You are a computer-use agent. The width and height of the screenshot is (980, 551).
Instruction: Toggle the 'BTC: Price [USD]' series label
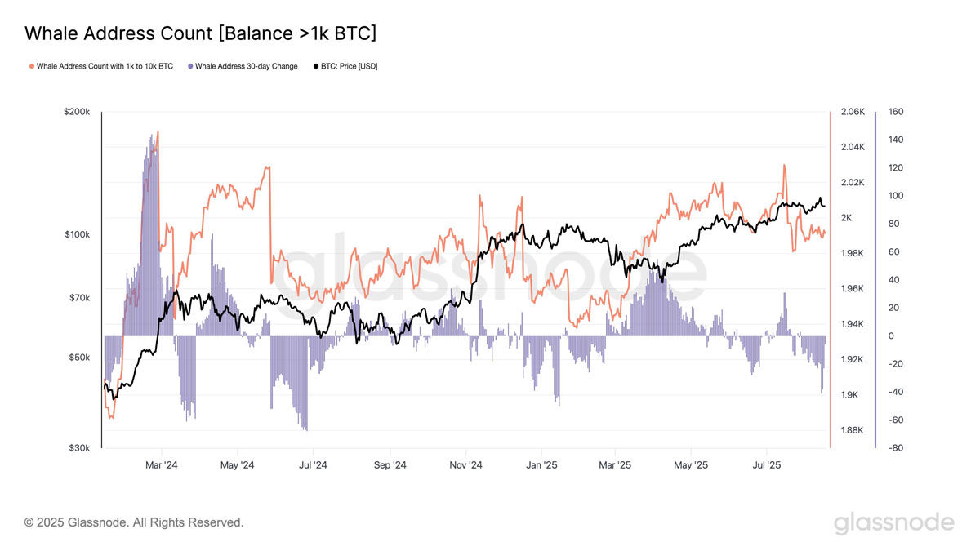click(x=349, y=66)
